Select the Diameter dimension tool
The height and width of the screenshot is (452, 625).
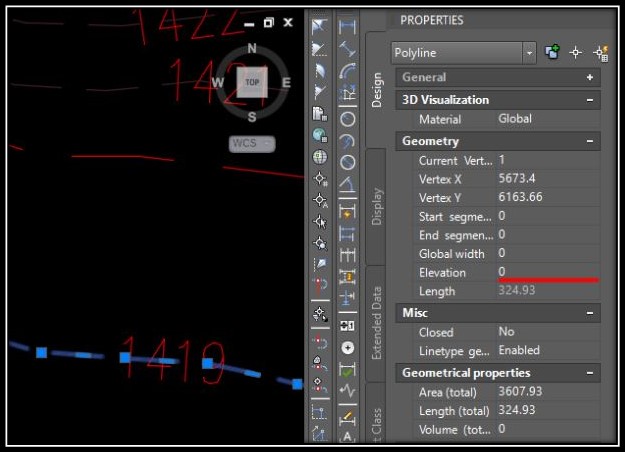[x=347, y=162]
